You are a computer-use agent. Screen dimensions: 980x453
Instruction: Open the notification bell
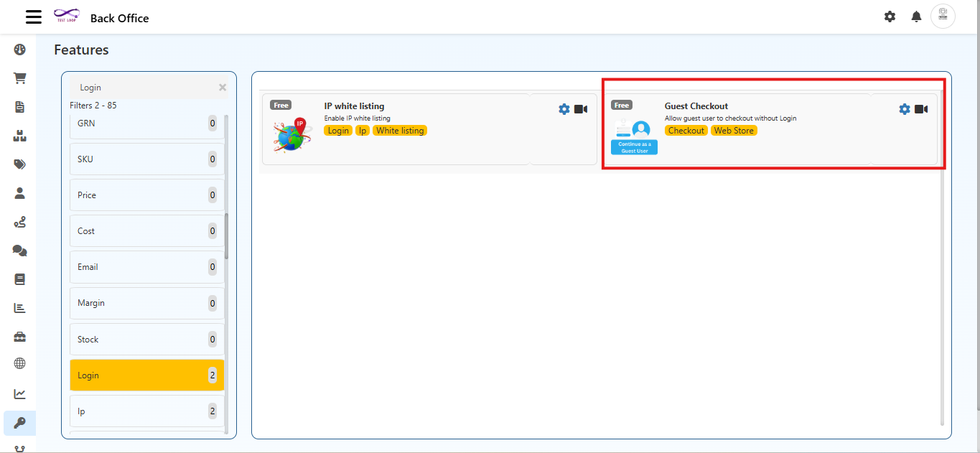(x=915, y=16)
